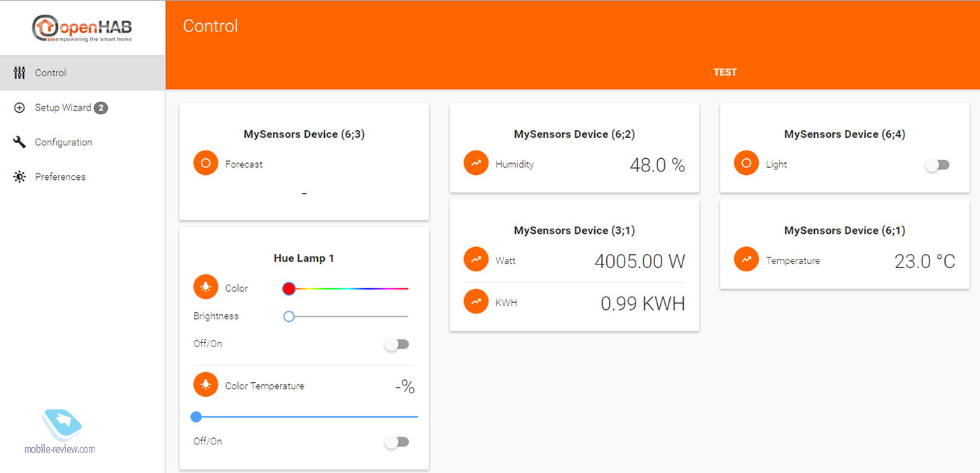This screenshot has height=473, width=980.
Task: Click the Brightness slider track
Action: [345, 316]
